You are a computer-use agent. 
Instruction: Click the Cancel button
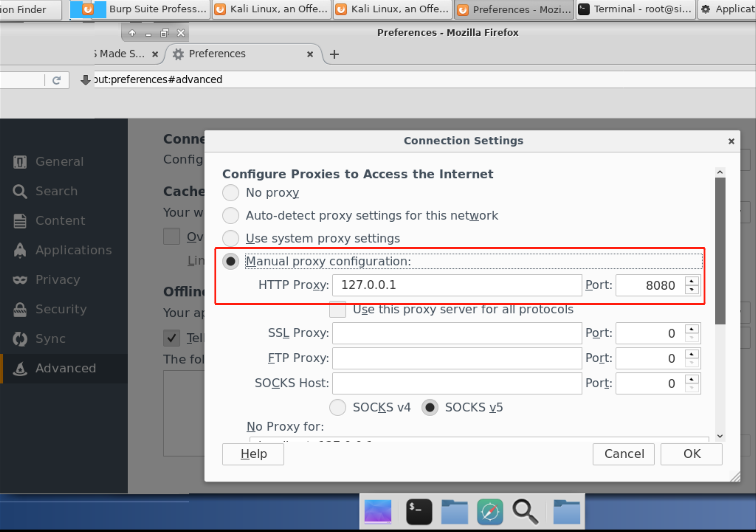(623, 454)
